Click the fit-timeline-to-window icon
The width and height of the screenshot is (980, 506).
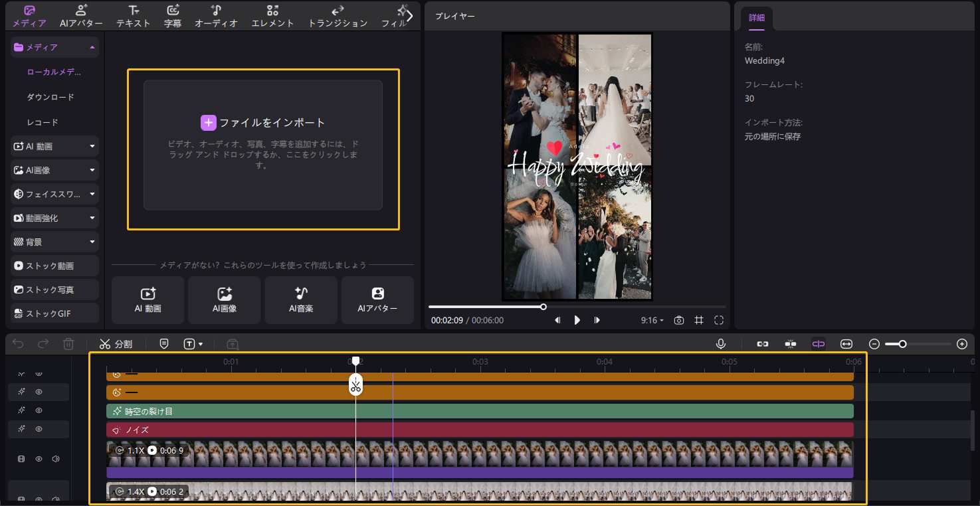tap(846, 344)
